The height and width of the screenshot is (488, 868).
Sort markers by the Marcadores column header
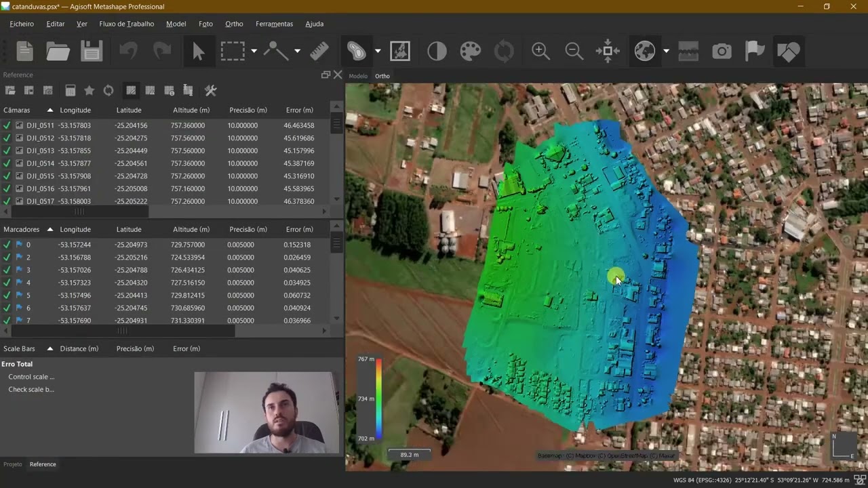click(28, 229)
